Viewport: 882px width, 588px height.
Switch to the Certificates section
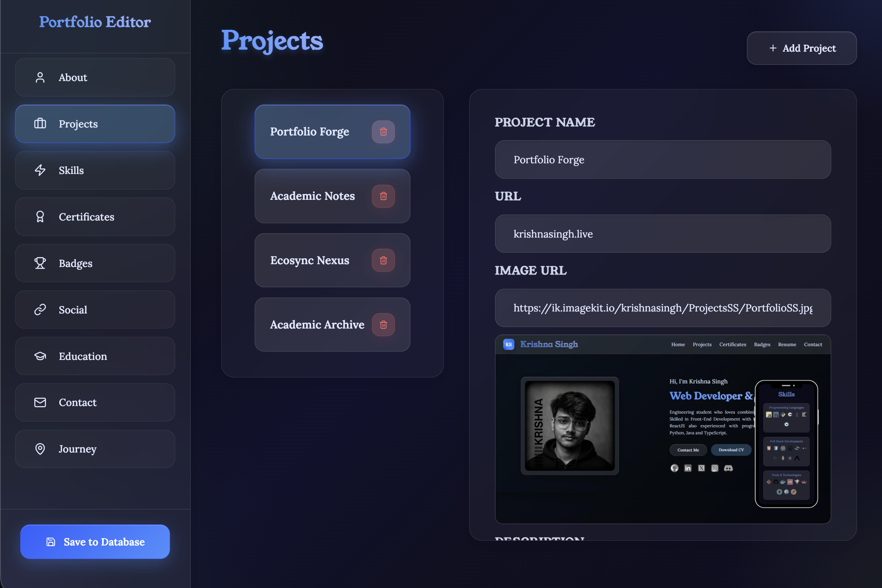pyautogui.click(x=95, y=217)
